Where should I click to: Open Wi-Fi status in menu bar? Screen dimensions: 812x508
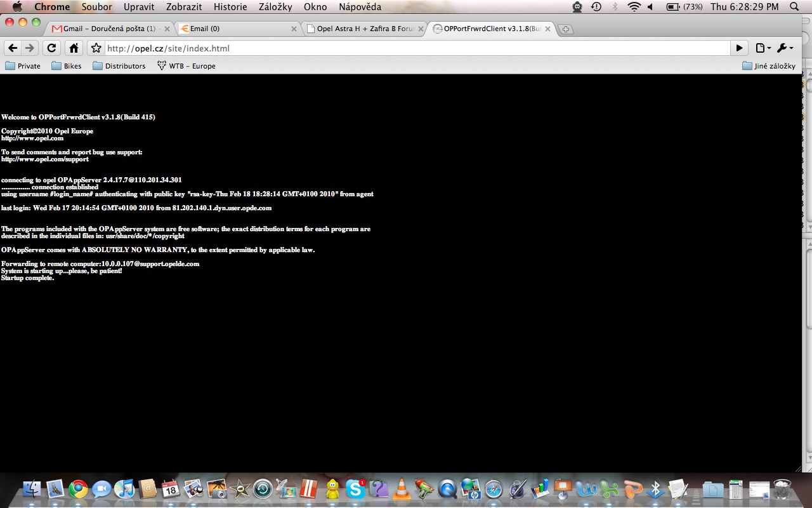click(634, 7)
